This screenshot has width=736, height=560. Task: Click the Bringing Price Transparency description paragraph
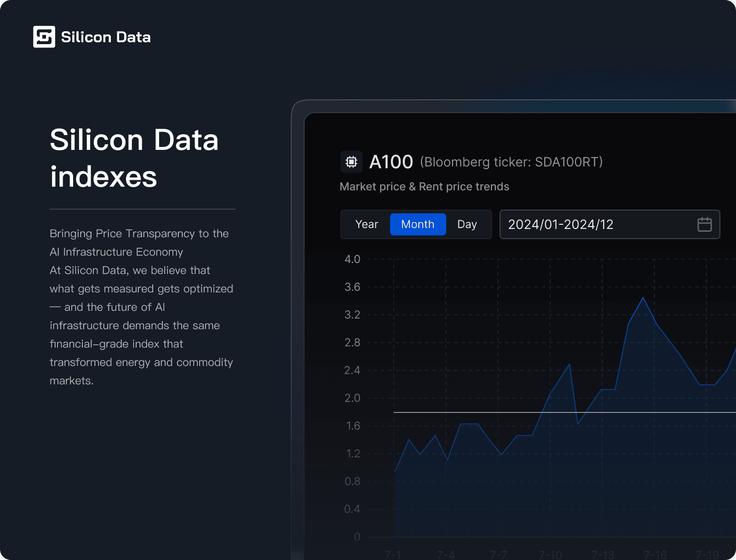(x=141, y=307)
